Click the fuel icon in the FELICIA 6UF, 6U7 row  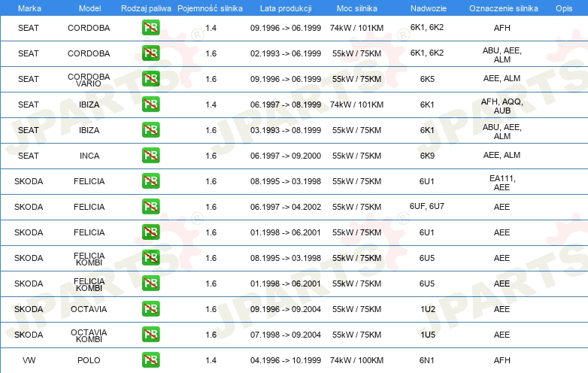tap(150, 207)
